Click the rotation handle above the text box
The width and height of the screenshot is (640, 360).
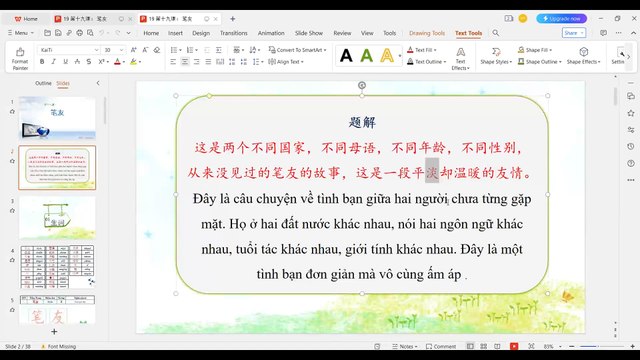click(362, 85)
